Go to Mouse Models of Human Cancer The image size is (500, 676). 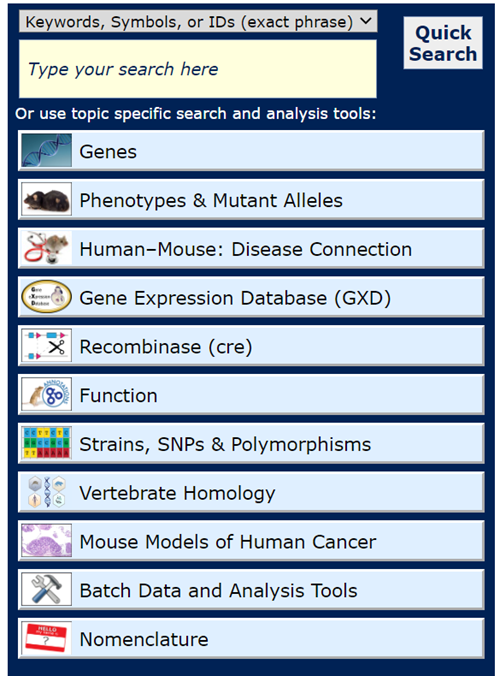228,542
